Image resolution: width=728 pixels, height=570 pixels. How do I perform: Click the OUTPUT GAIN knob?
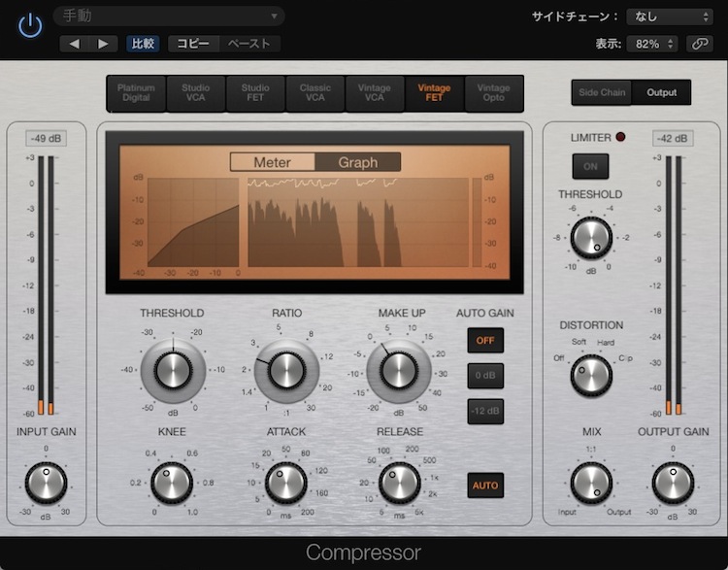pyautogui.click(x=673, y=484)
